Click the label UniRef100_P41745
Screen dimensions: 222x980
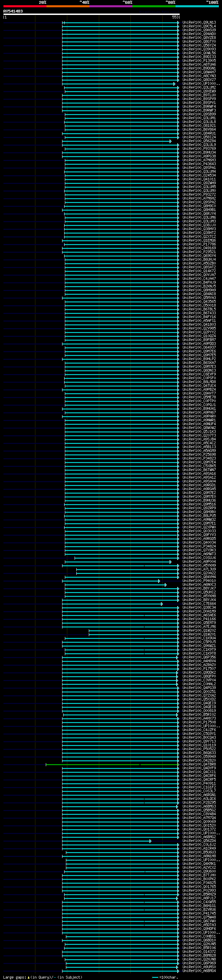(x=199, y=913)
